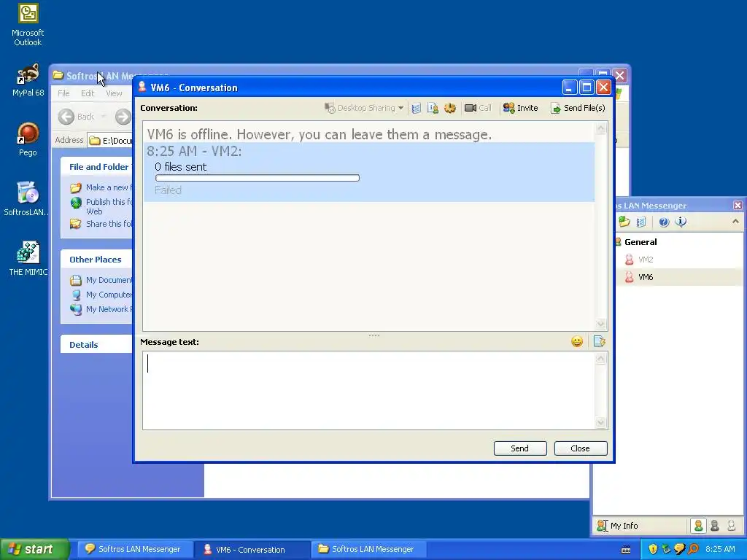Open Send File(s) in the conversation
The width and height of the screenshot is (747, 560).
(x=578, y=108)
